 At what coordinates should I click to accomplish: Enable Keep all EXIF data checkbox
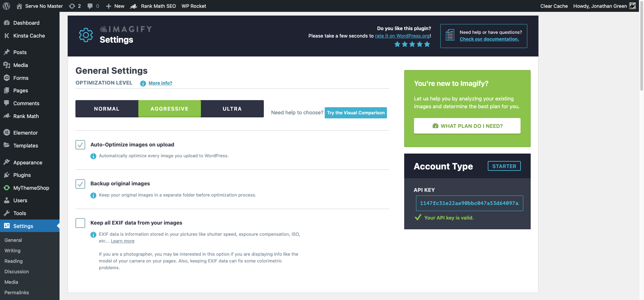tap(80, 223)
